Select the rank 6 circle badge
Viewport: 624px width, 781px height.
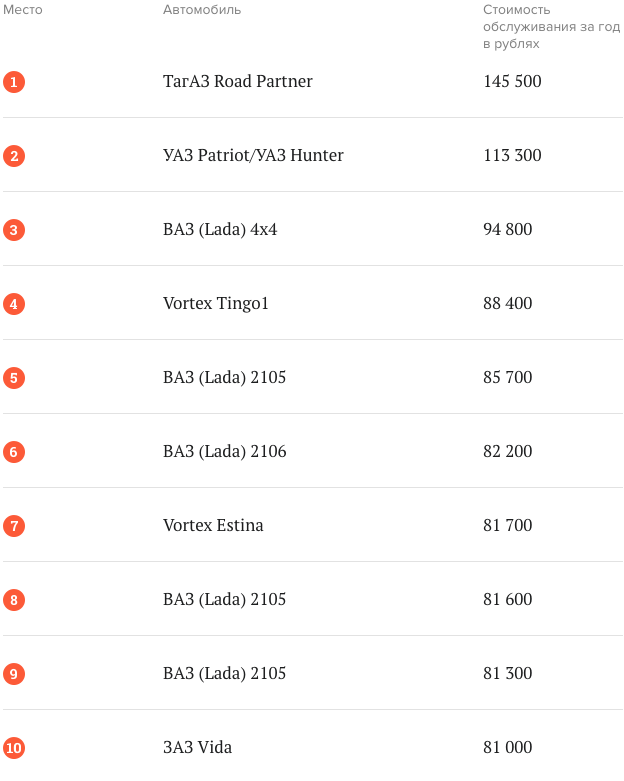[14, 452]
